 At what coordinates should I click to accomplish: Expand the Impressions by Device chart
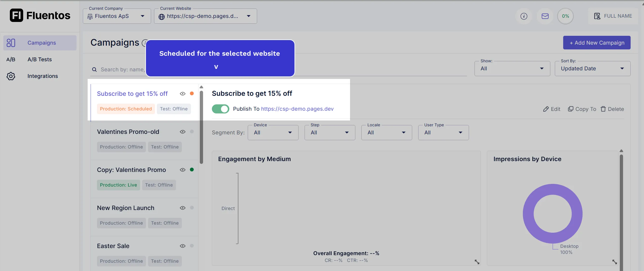(x=614, y=262)
